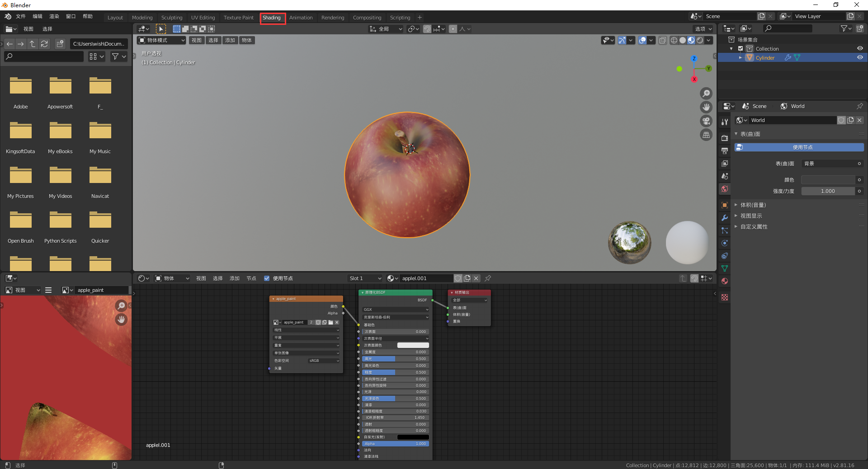Screen dimensions: 868x469
Task: Open the 文件 menu
Action: click(x=21, y=16)
